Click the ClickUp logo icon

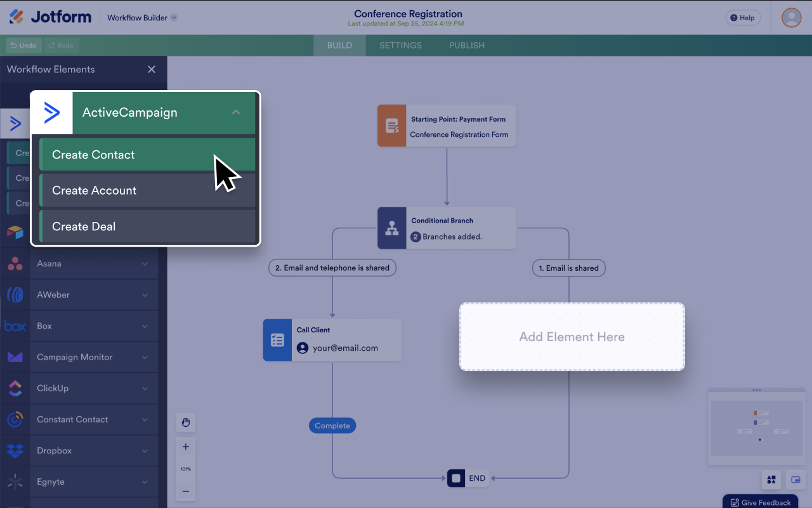(15, 388)
